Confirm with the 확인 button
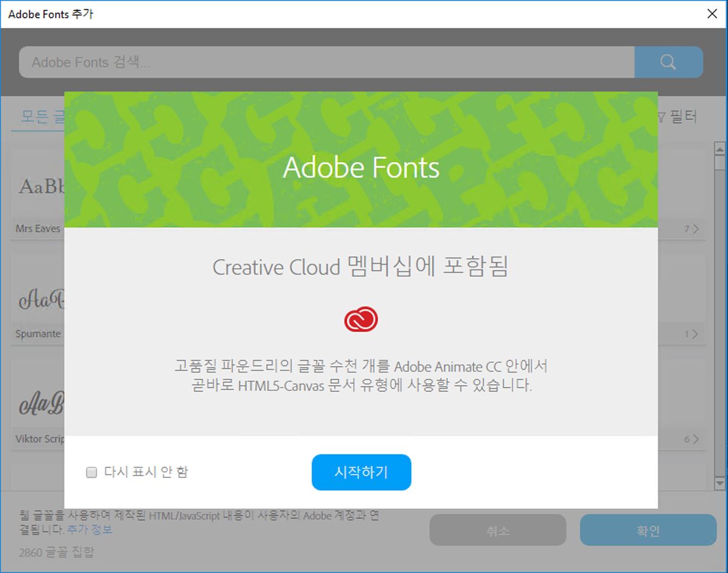This screenshot has width=728, height=573. (648, 530)
